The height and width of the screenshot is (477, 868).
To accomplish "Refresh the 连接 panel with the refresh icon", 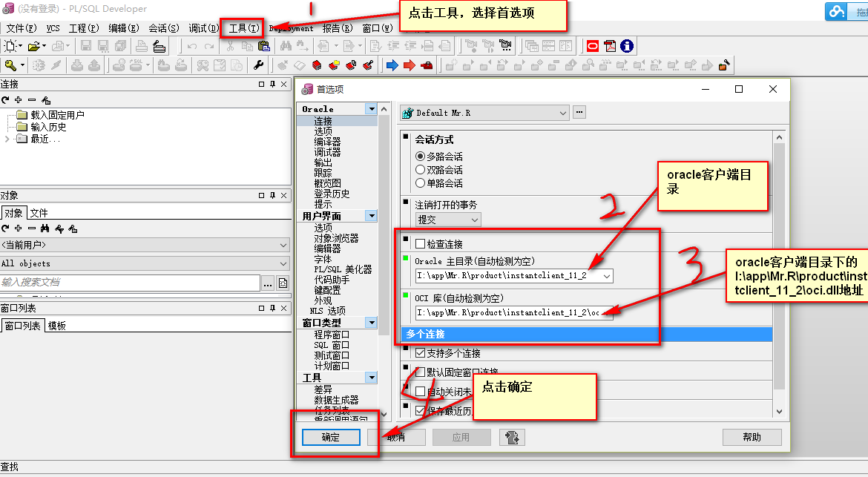I will pos(6,99).
